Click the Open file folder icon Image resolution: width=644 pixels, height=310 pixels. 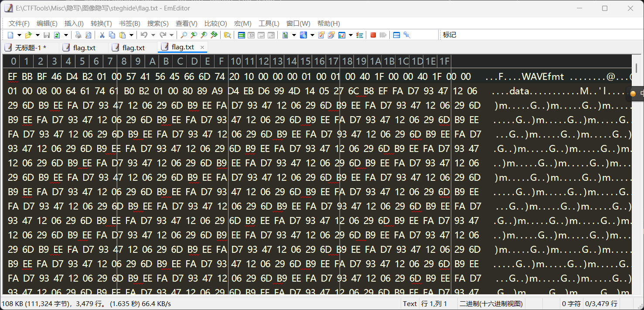point(28,35)
